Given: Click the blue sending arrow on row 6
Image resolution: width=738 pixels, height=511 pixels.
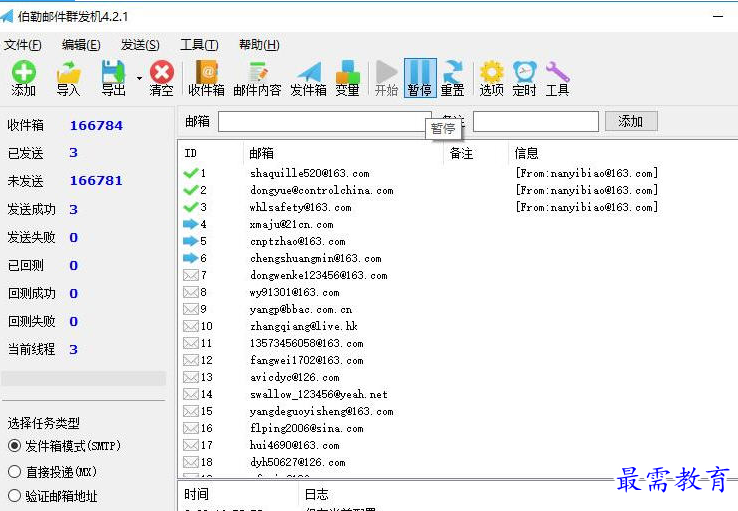Looking at the screenshot, I should coord(191,258).
